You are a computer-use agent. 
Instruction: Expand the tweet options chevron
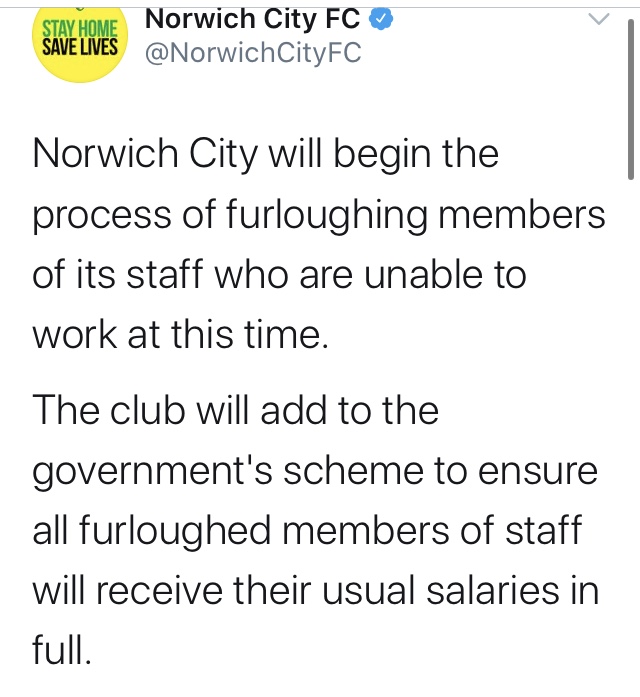point(599,19)
